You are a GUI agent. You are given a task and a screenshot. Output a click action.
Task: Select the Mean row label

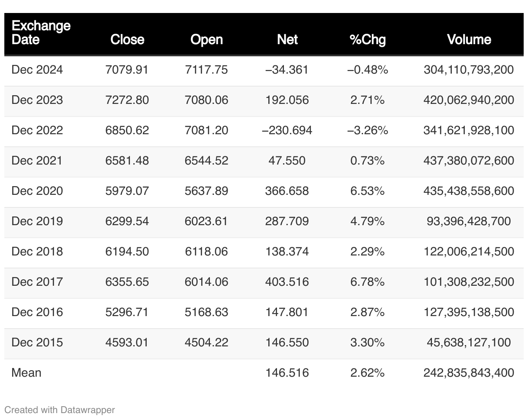coord(26,373)
